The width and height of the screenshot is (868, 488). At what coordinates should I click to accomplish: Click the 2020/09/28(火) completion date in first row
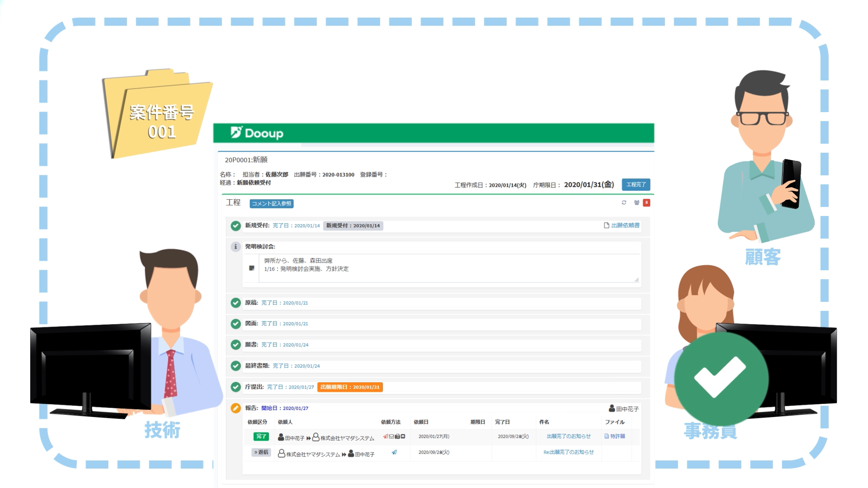pyautogui.click(x=513, y=436)
